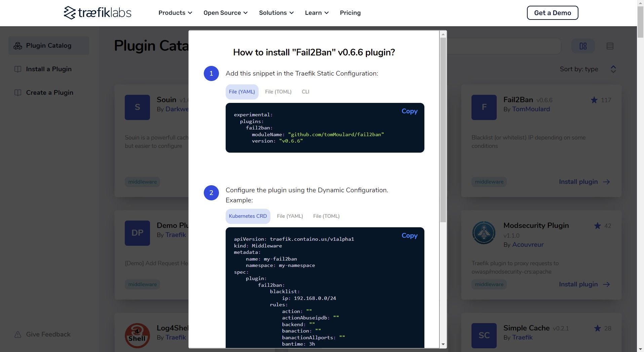
Task: Open Traefik author link on Simple Cache card
Action: [522, 338]
